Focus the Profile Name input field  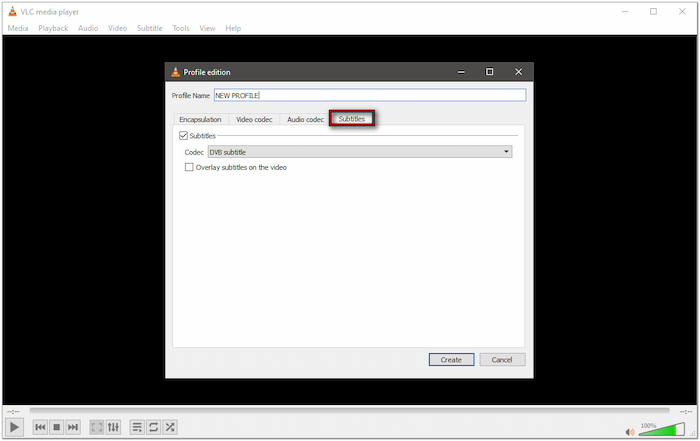coord(370,96)
